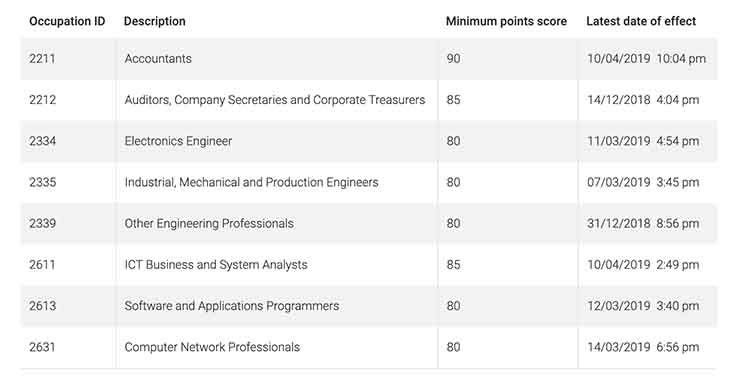Click the Occupation ID column header
750x384 pixels.
pos(67,21)
